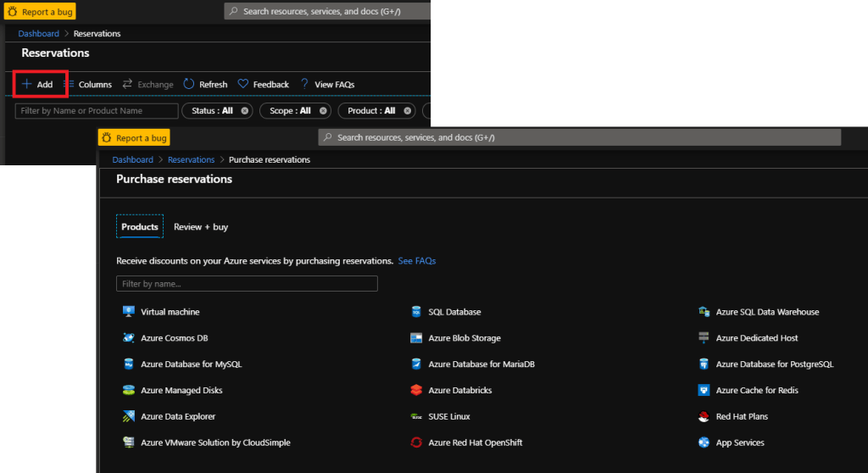Viewport: 868px width, 473px height.
Task: Click the Azure Red Hat OpenShift icon
Action: (x=416, y=442)
